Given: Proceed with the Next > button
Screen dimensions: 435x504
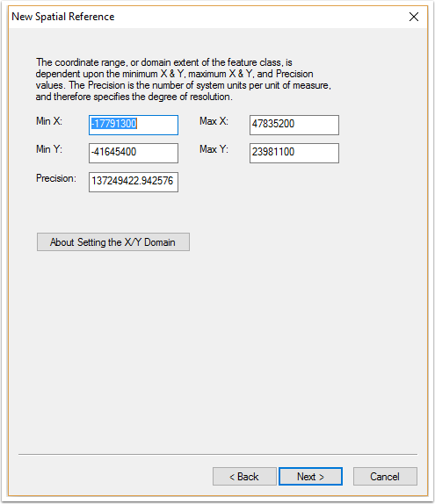Looking at the screenshot, I should [x=310, y=477].
